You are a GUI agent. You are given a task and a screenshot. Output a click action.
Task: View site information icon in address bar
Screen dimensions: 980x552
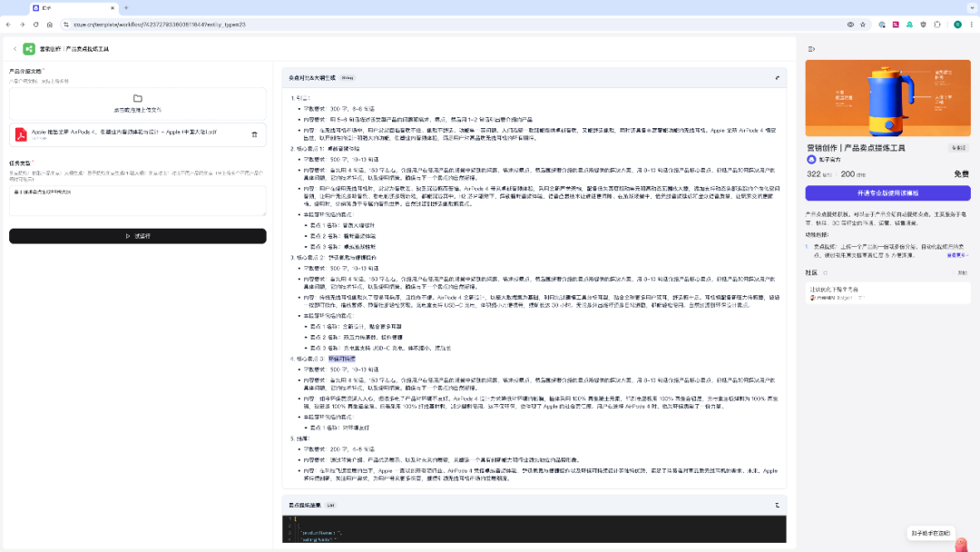tap(65, 25)
